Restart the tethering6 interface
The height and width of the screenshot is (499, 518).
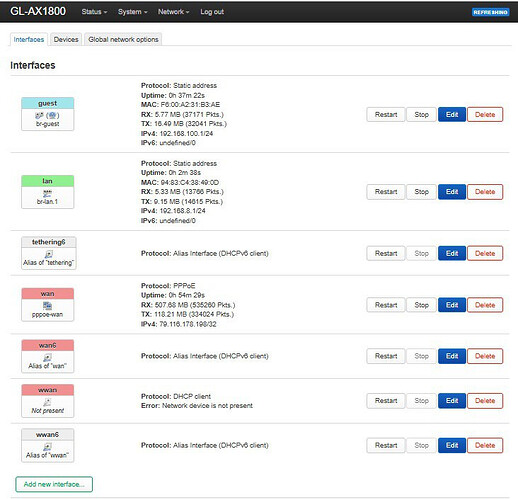pos(386,253)
